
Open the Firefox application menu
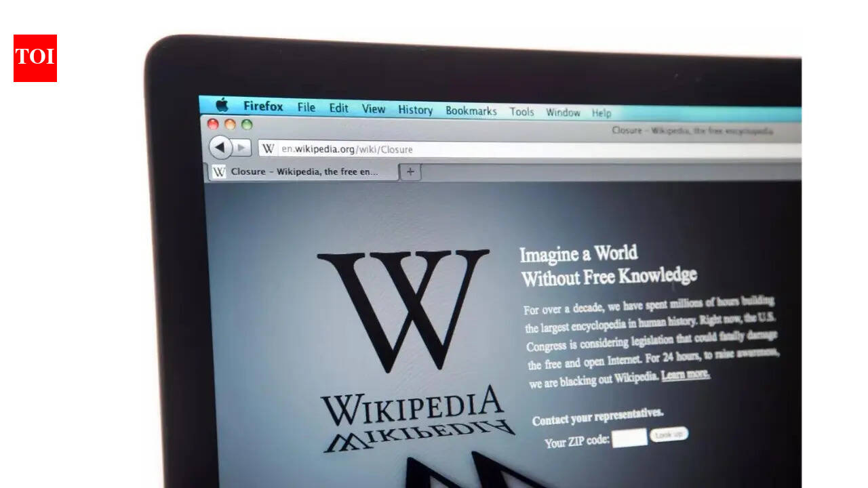pos(263,106)
